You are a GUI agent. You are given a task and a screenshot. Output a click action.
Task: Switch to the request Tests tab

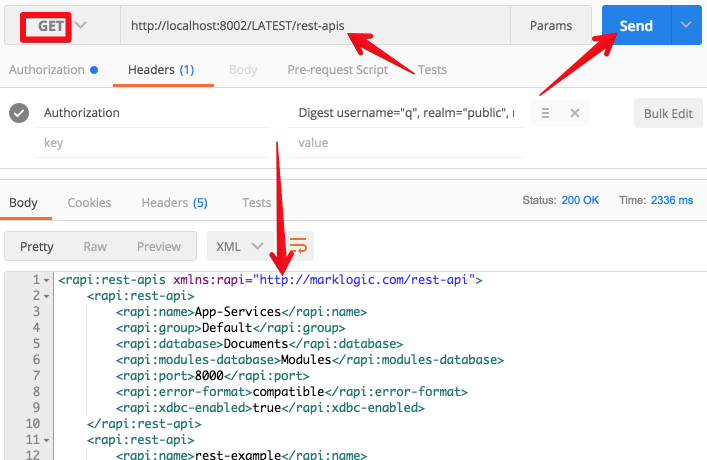(x=432, y=70)
